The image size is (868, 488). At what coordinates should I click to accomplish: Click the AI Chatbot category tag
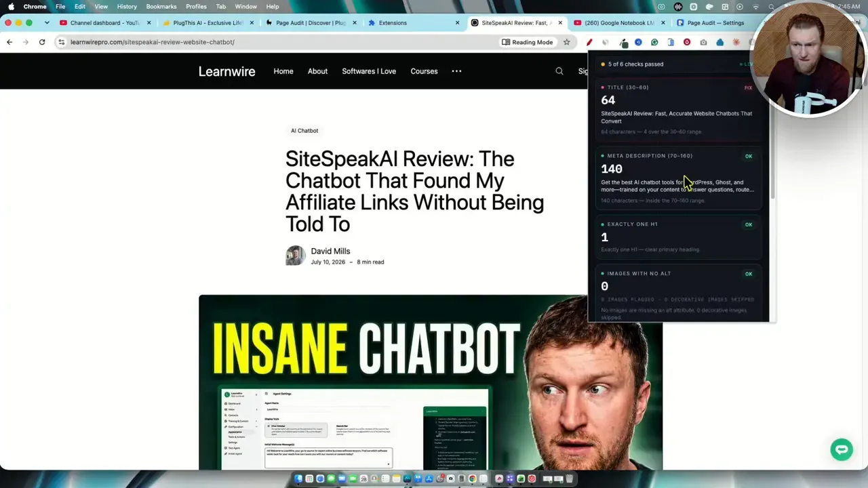(x=304, y=131)
